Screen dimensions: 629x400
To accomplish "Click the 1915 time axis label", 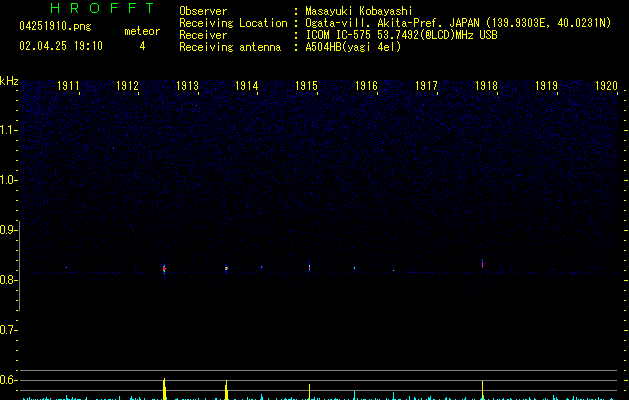I will point(306,86).
